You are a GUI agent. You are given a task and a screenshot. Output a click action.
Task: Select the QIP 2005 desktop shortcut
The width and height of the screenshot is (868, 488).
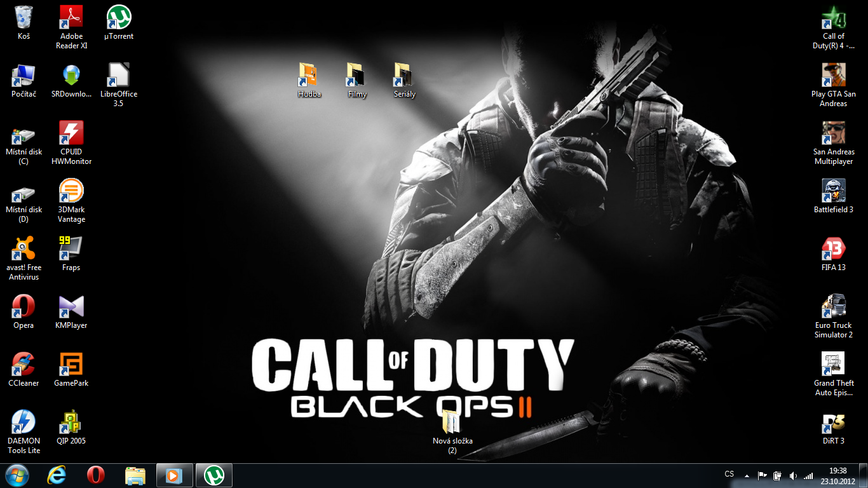(71, 428)
